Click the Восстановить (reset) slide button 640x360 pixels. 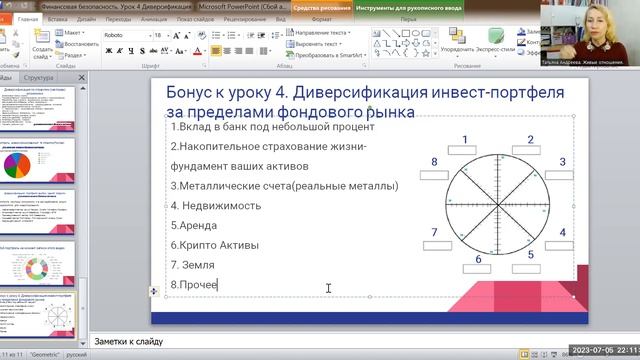coord(77,44)
